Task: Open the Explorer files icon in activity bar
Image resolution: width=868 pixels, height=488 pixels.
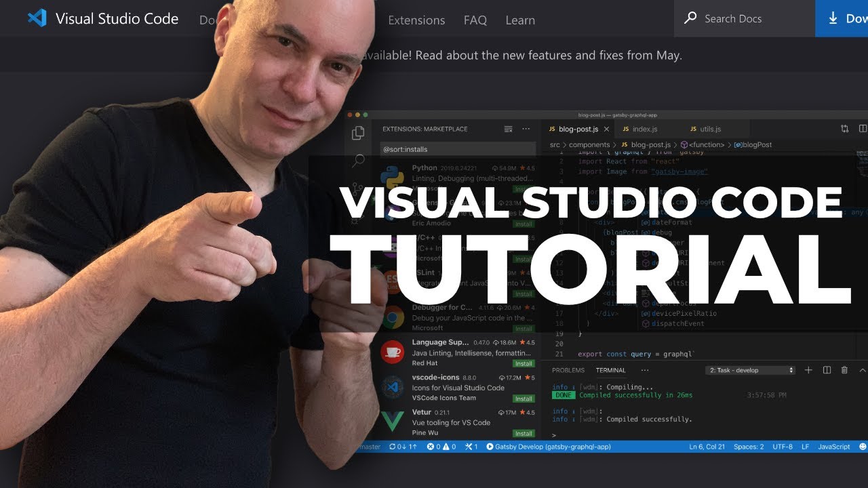Action: tap(358, 133)
